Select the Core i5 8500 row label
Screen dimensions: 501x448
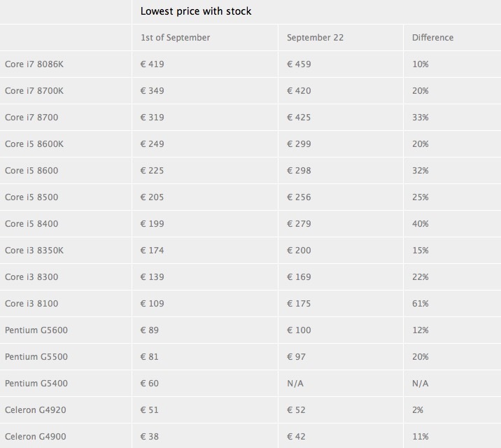(31, 197)
